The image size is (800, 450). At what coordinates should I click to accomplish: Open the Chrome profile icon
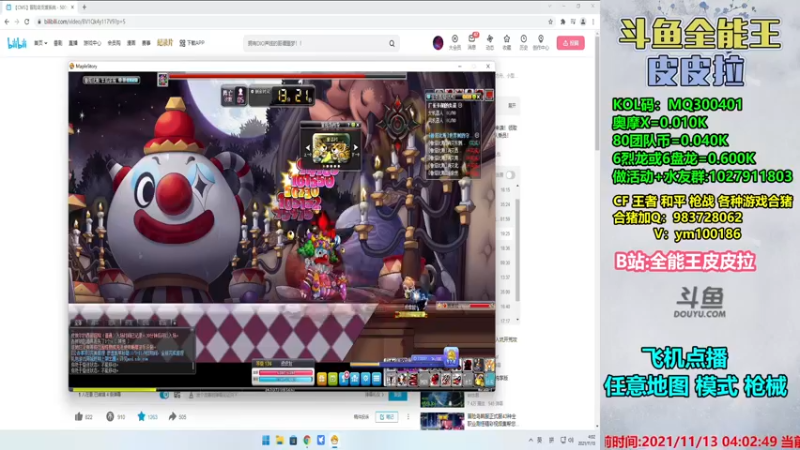(583, 21)
